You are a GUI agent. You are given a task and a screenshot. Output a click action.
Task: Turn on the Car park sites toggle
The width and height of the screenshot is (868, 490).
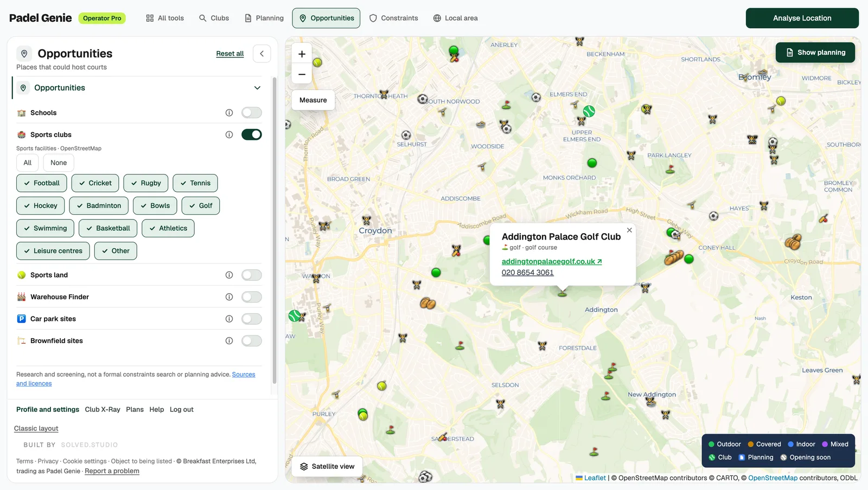coord(252,319)
